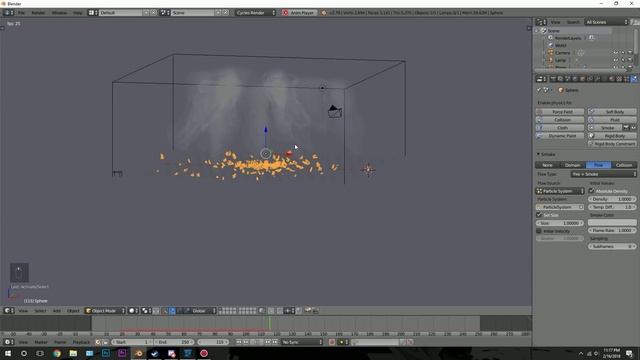Select RenderLayers in the outliner
This screenshot has width=640, height=360.
(568, 38)
